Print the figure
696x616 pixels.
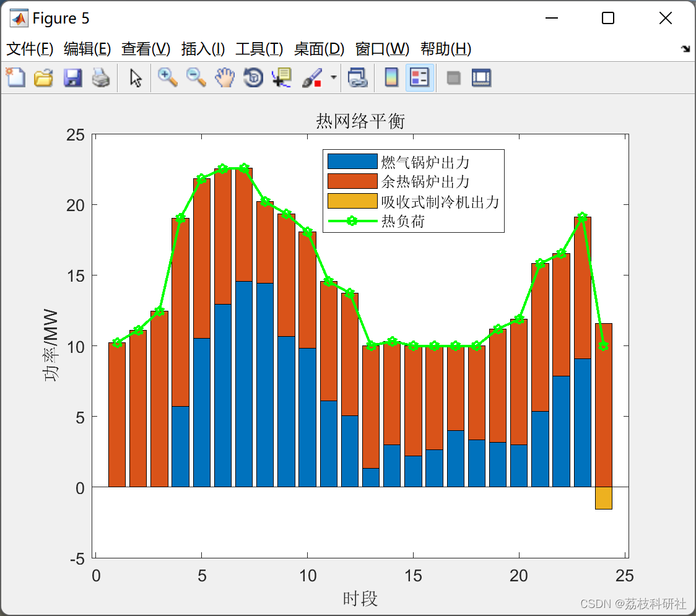pyautogui.click(x=101, y=77)
